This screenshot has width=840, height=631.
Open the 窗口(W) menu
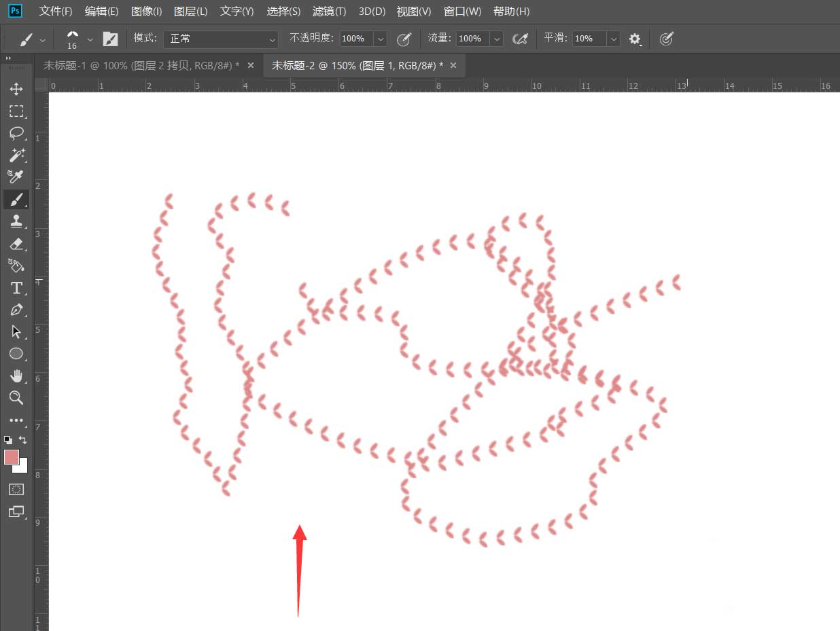pyautogui.click(x=462, y=12)
